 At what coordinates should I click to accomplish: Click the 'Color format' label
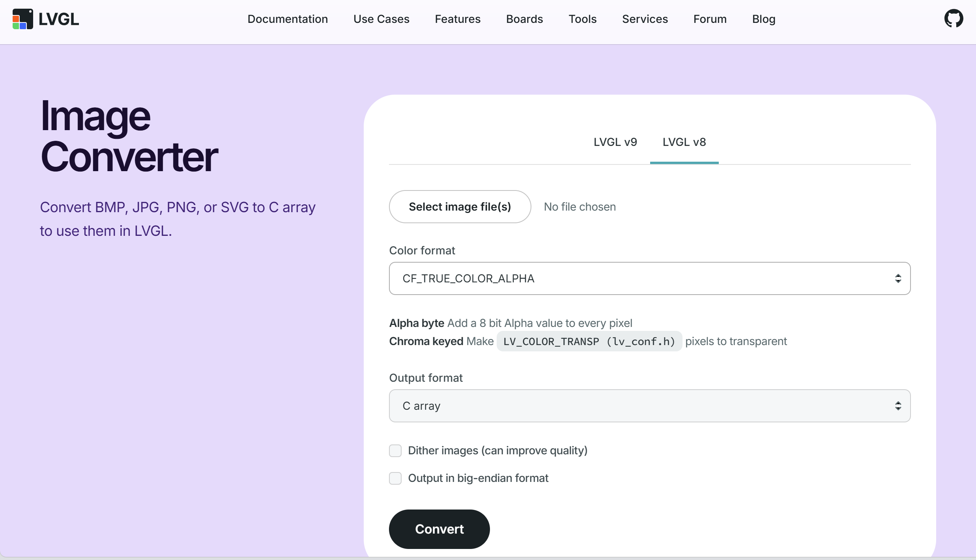[422, 250]
